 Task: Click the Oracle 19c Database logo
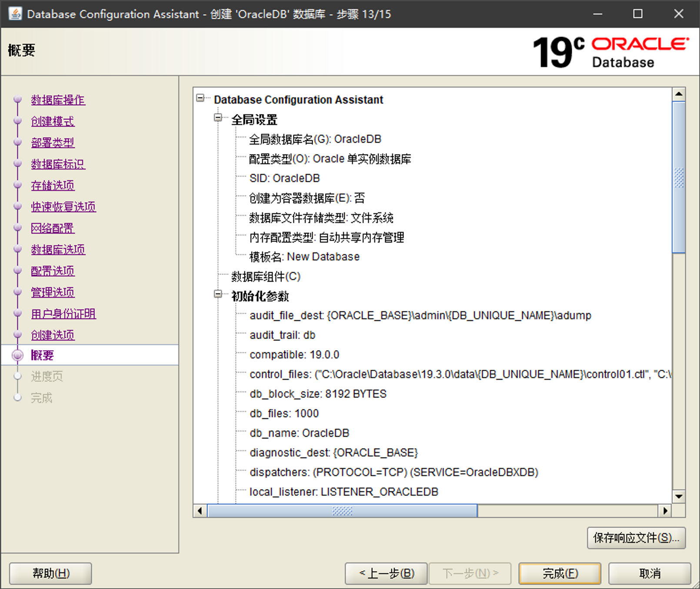tap(610, 52)
